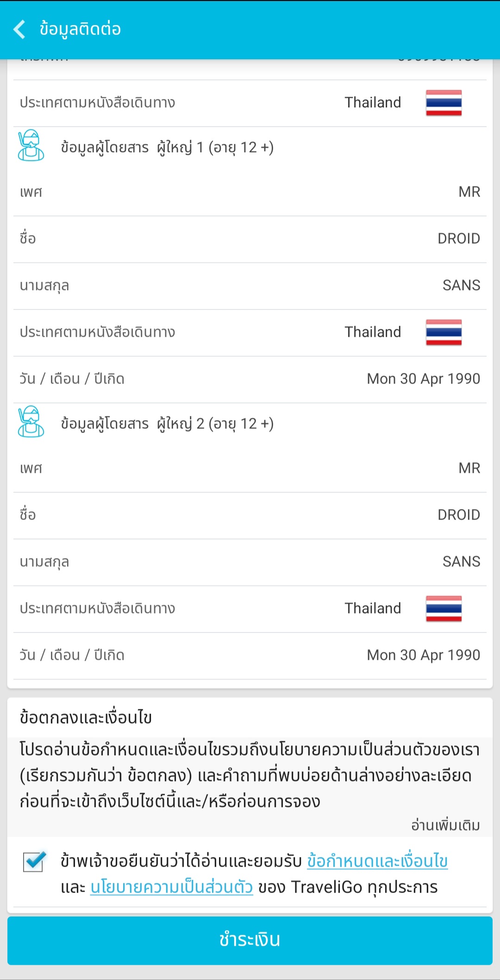The height and width of the screenshot is (980, 500).
Task: Edit adult 1 surname SANS
Action: point(461,285)
